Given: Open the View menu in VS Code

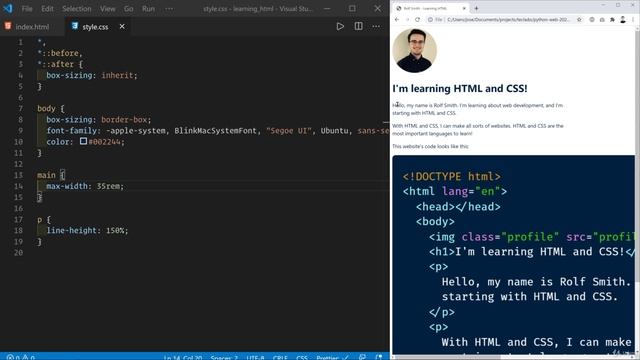Looking at the screenshot, I should click(x=107, y=9).
